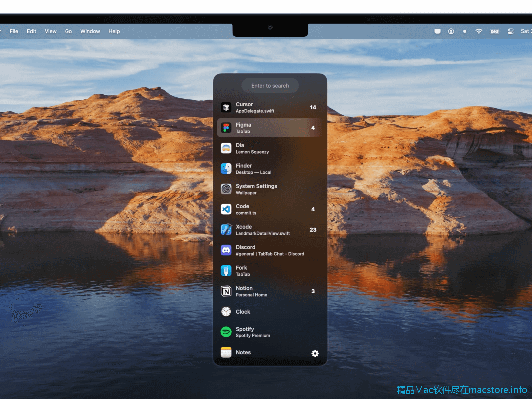The image size is (532, 399).
Task: Expand Cursor's 14 windows count
Action: [313, 107]
